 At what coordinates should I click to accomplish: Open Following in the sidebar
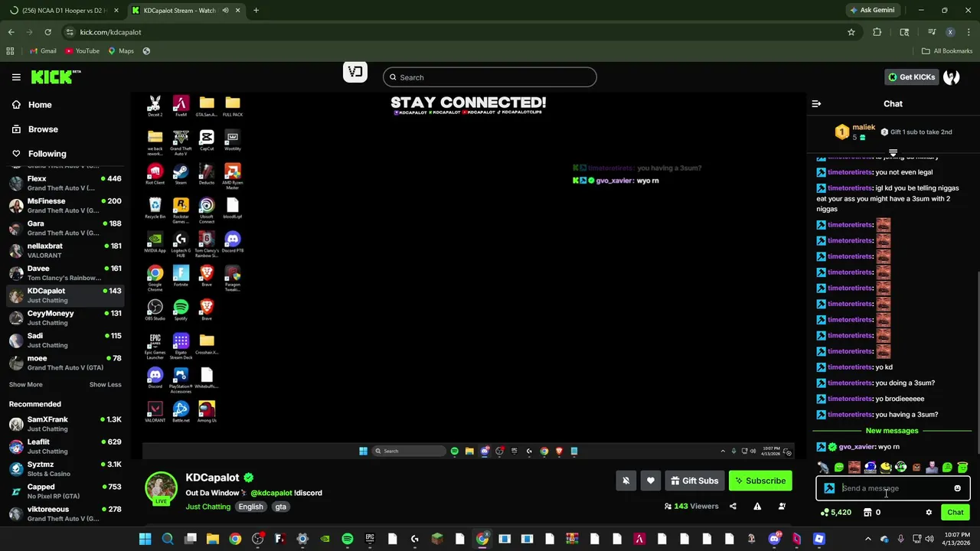[47, 154]
